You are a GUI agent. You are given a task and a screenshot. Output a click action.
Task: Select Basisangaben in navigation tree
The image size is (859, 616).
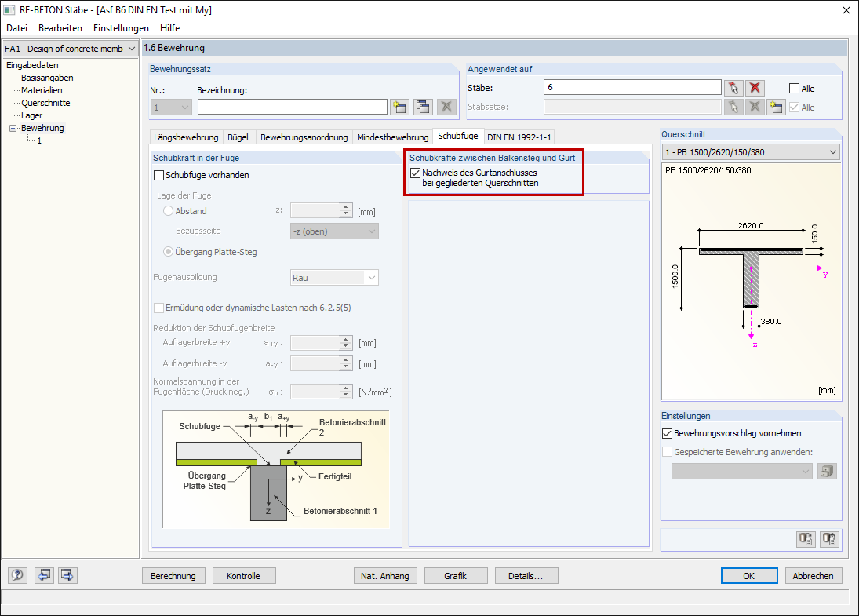[47, 78]
